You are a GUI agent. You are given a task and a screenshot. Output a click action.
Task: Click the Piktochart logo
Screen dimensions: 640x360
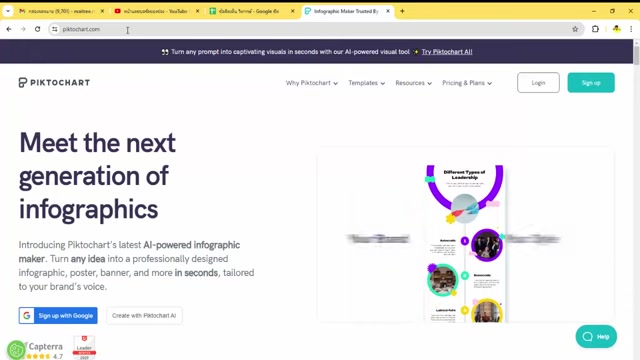(x=54, y=82)
